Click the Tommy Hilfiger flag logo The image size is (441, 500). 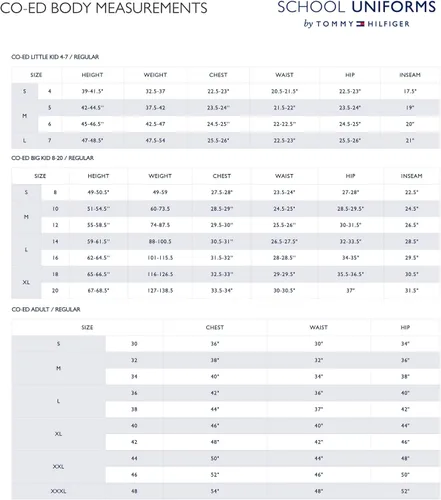click(x=360, y=24)
